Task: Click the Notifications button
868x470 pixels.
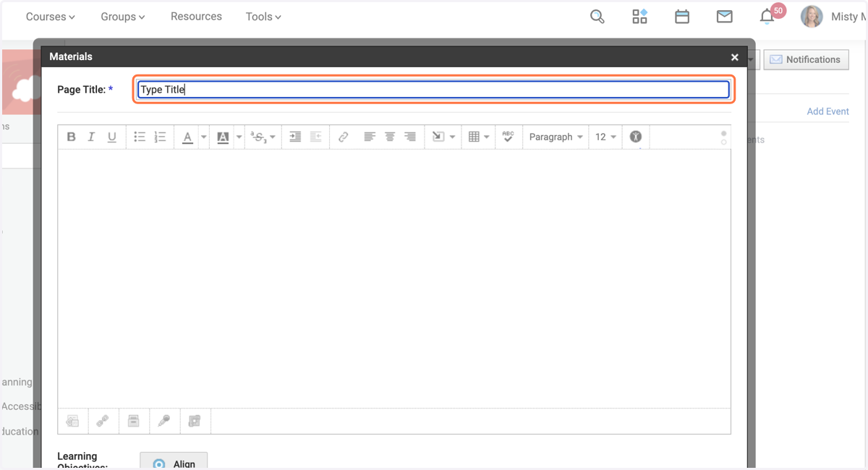Action: 806,59
